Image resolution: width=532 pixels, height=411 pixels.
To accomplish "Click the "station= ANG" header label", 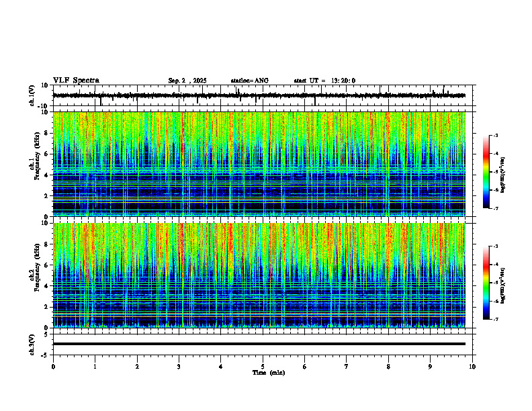I will click(249, 81).
